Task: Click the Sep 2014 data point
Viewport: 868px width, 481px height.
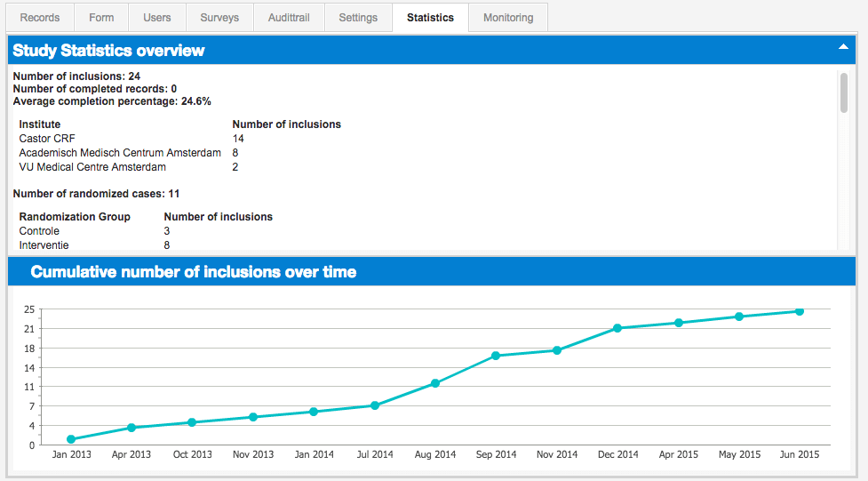Action: click(496, 356)
